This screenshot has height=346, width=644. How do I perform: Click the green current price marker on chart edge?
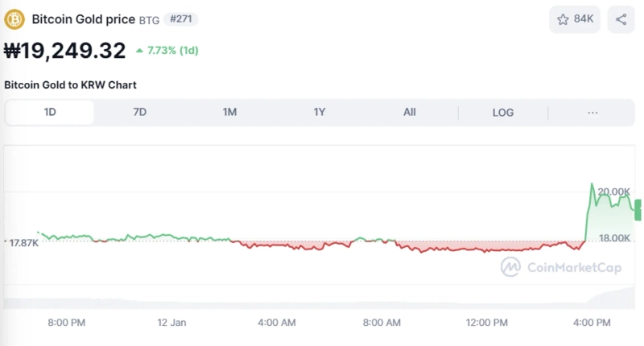(x=638, y=211)
